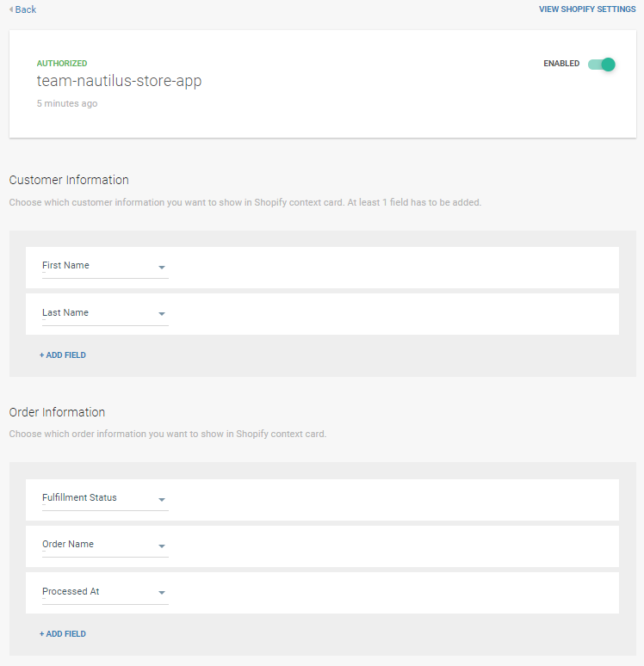Click the Last Name dropdown arrow
This screenshot has width=644, height=666.
point(162,314)
